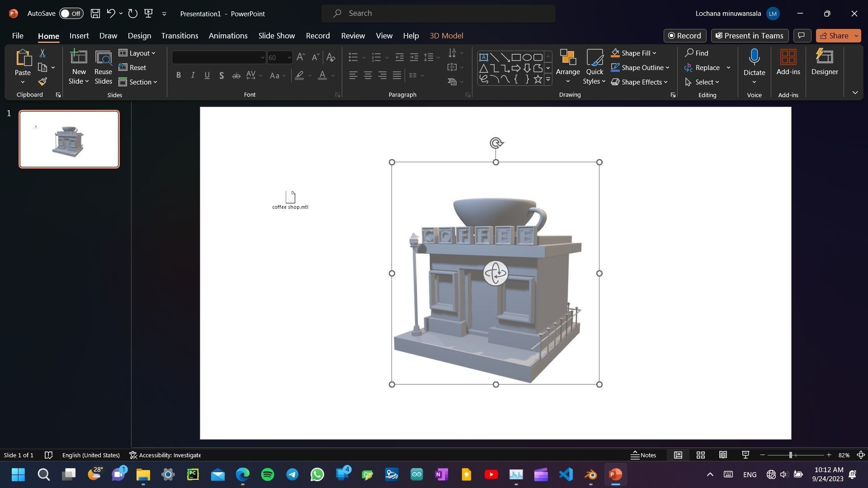Click the Share button
Screen dimensions: 868x488
(x=834, y=36)
